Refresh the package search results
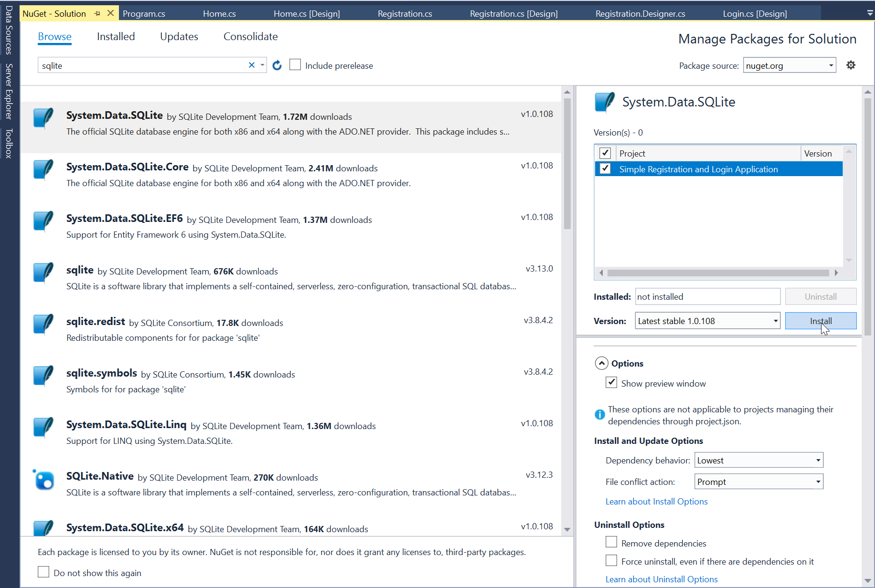This screenshot has width=875, height=588. point(277,65)
